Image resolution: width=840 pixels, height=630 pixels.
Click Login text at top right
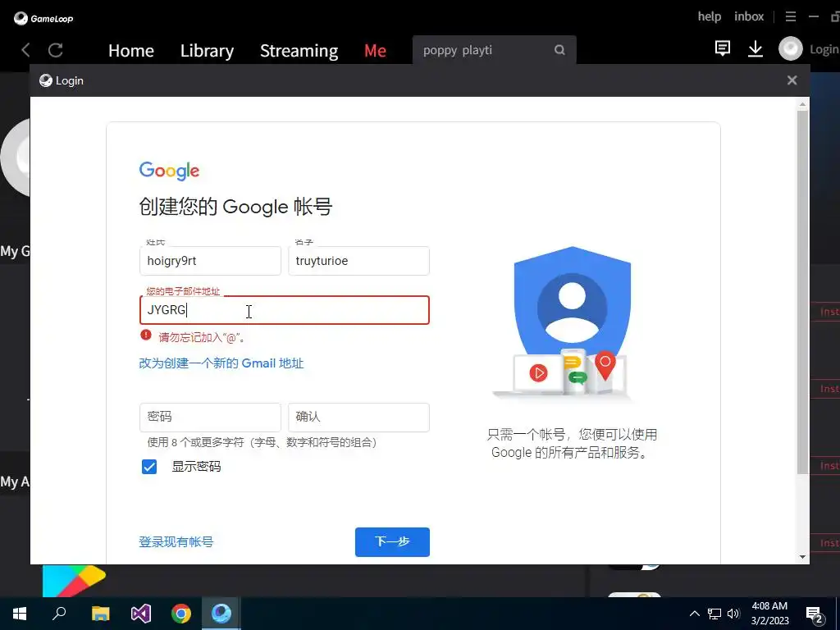pos(824,49)
